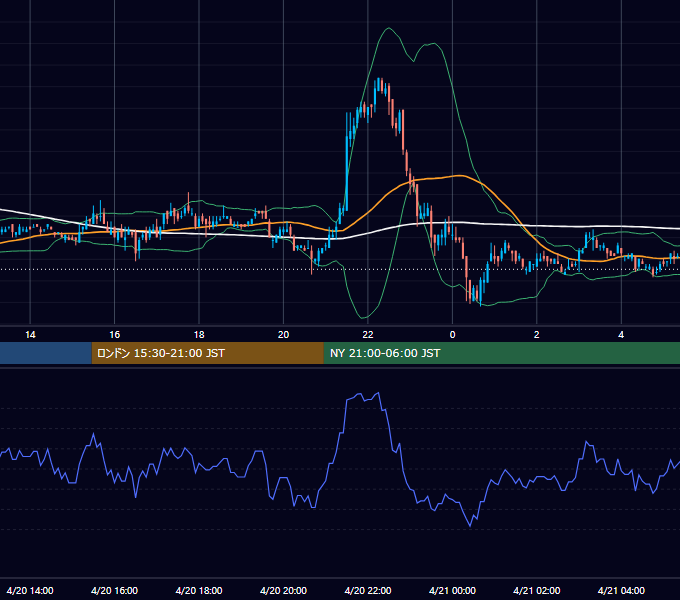Click the '16' hour label on price chart axis
Image resolution: width=680 pixels, height=600 pixels.
coord(114,335)
